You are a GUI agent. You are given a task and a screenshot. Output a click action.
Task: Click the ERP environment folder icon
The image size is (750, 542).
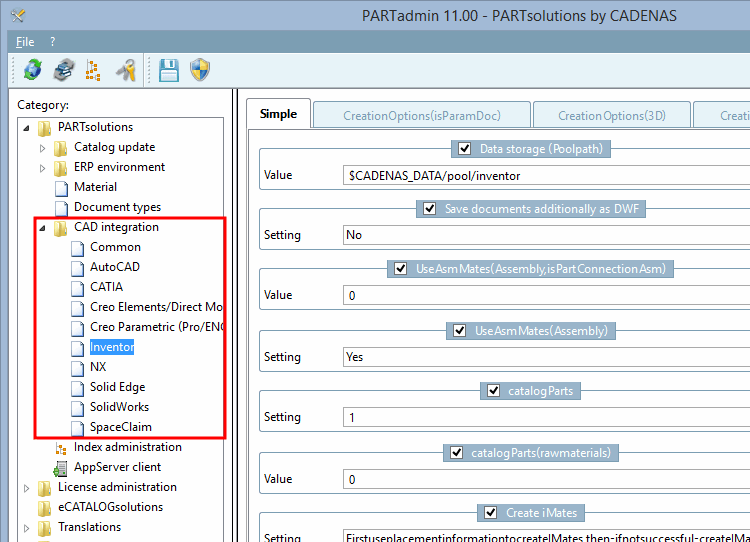(x=61, y=168)
